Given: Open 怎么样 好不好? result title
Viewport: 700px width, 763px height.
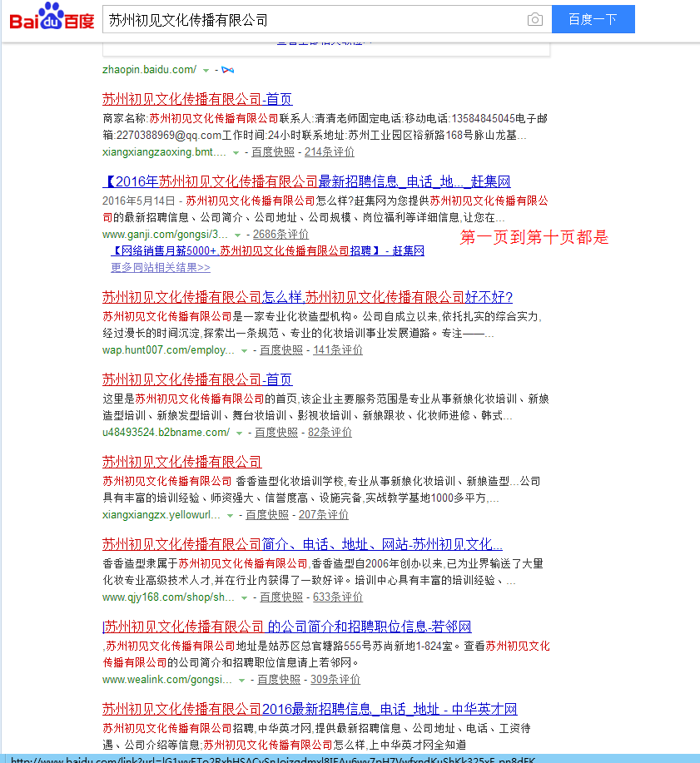Looking at the screenshot, I should pos(307,297).
